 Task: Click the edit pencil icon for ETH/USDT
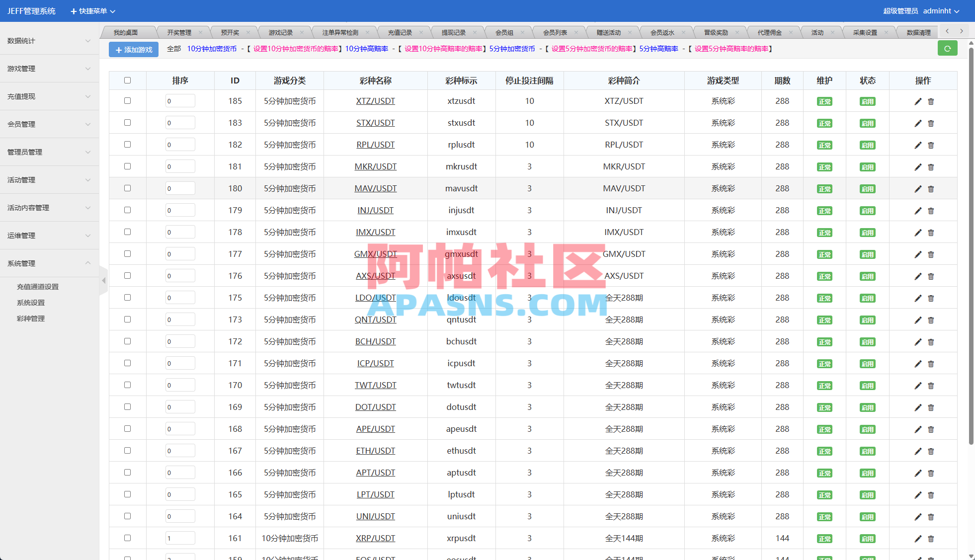coord(917,451)
